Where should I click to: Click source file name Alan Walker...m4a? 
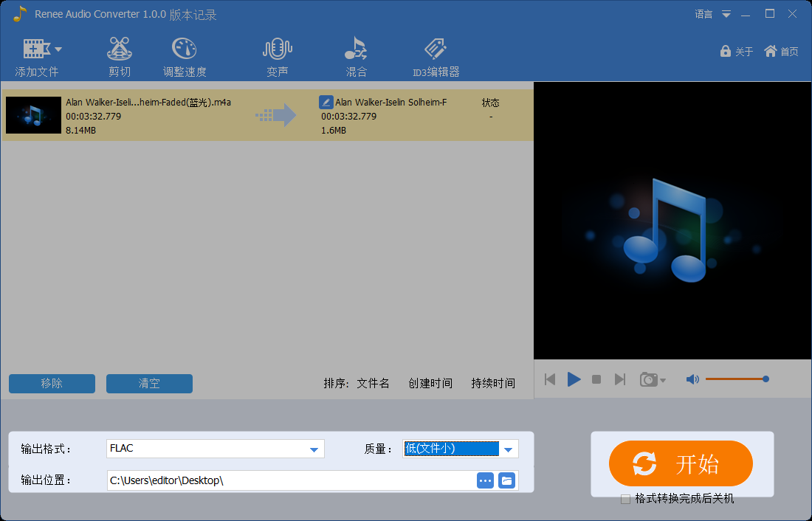(148, 102)
